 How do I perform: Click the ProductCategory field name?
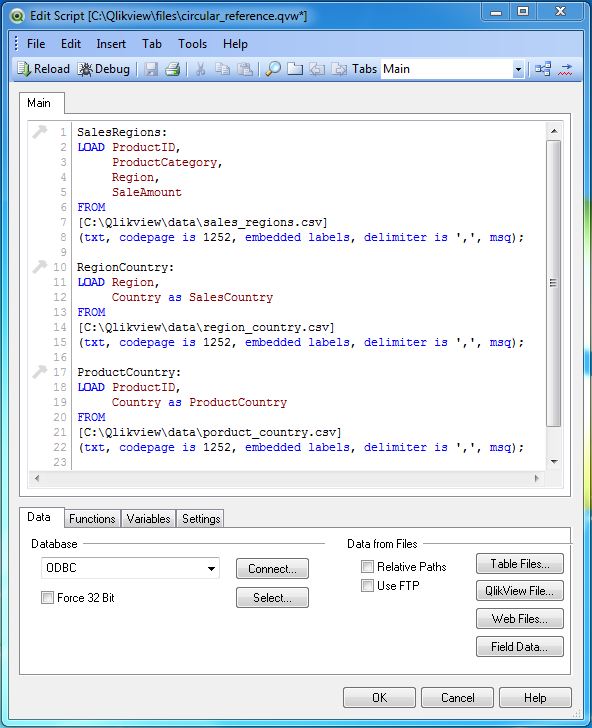(165, 162)
